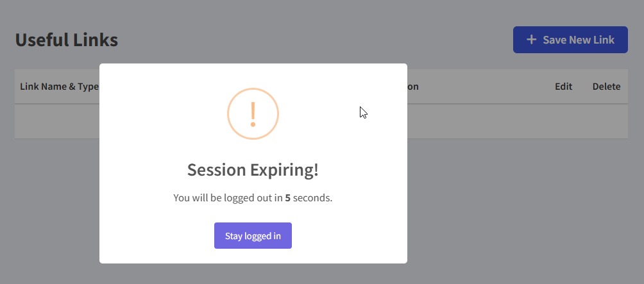Click the bold countdown number 5
Screen dimensions: 644x284
(x=288, y=198)
